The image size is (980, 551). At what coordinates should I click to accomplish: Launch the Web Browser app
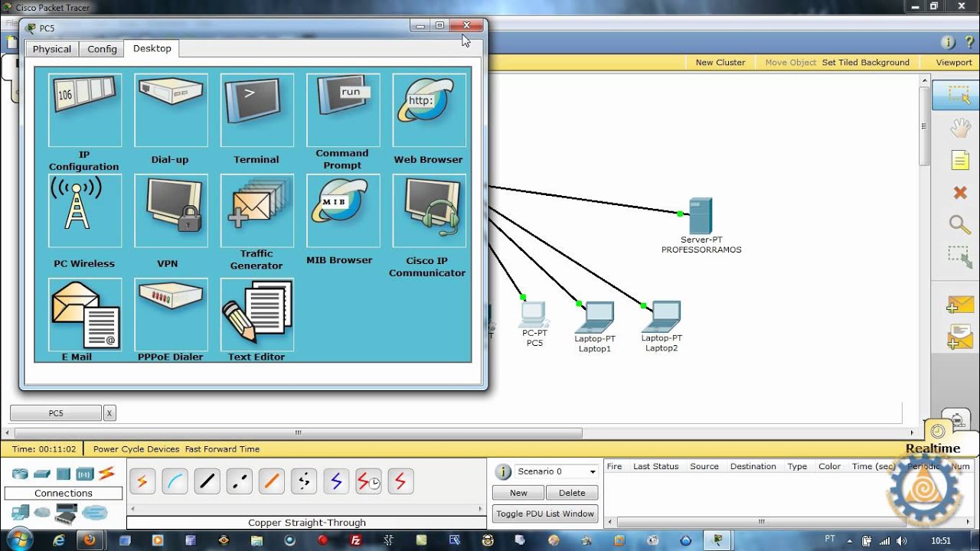429,110
